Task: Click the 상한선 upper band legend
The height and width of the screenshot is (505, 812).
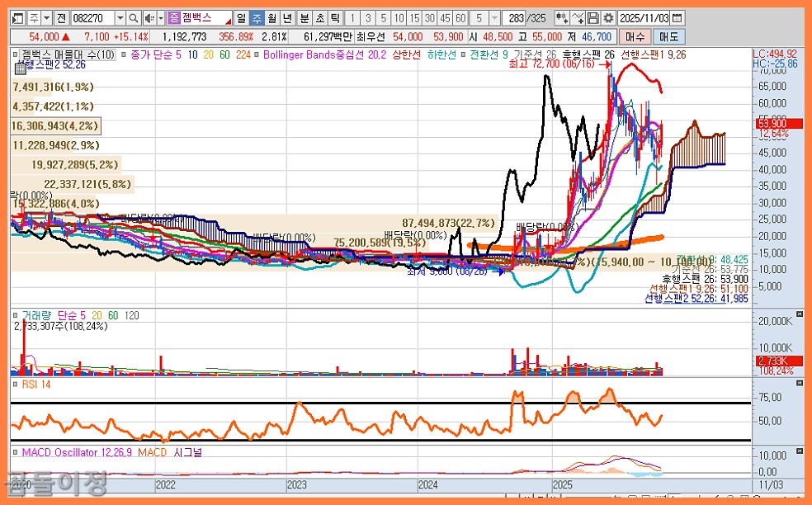Action: [x=407, y=54]
